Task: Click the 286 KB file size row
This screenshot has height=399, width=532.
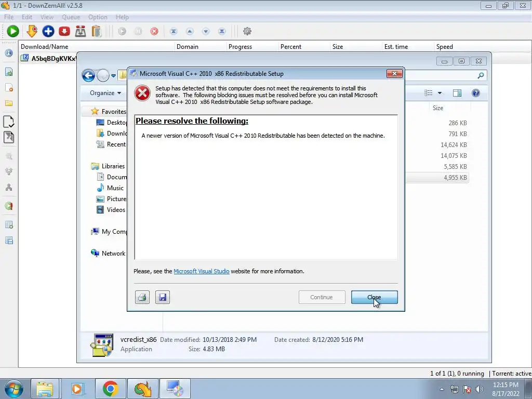Action: (458, 123)
